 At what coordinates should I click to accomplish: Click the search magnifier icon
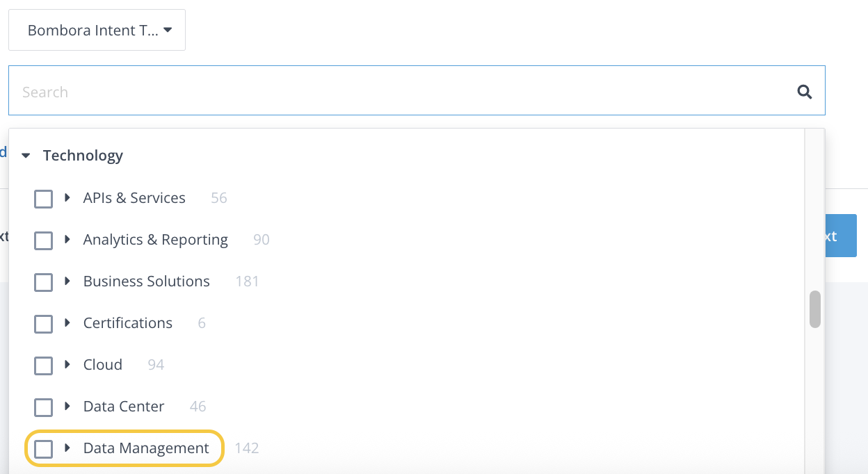(805, 92)
